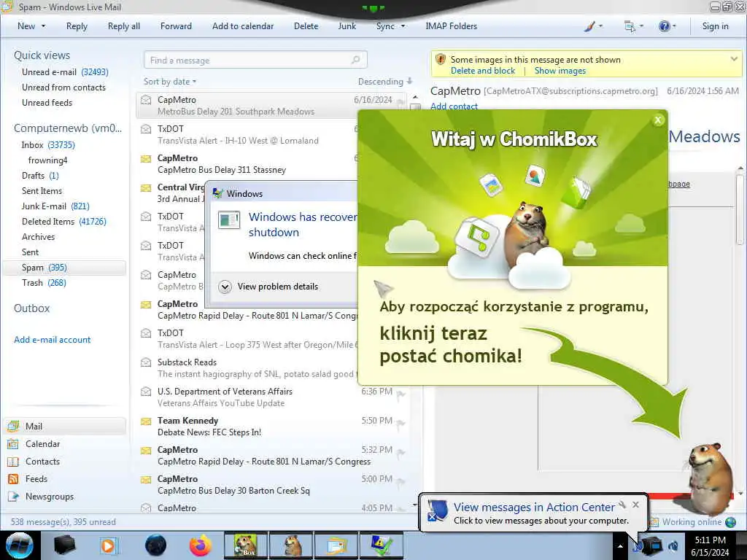This screenshot has height=560, width=747.
Task: Click the unread envelope icon of CapMetro Bus Delay 311
Action: click(x=146, y=158)
